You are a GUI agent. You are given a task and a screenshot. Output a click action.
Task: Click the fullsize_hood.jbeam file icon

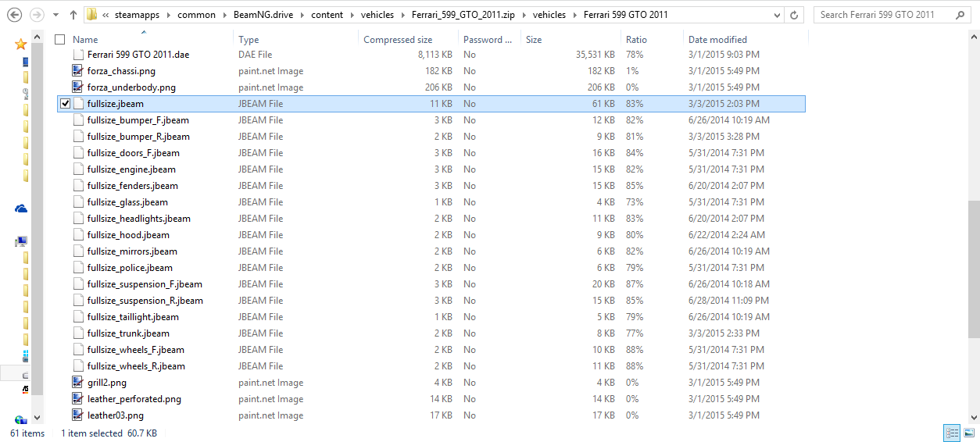(x=77, y=235)
